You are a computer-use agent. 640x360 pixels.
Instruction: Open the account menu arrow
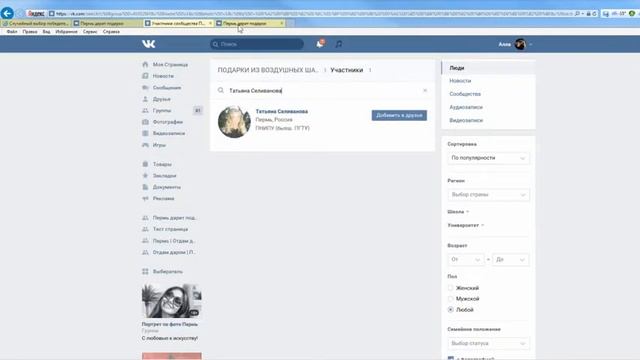[530, 44]
